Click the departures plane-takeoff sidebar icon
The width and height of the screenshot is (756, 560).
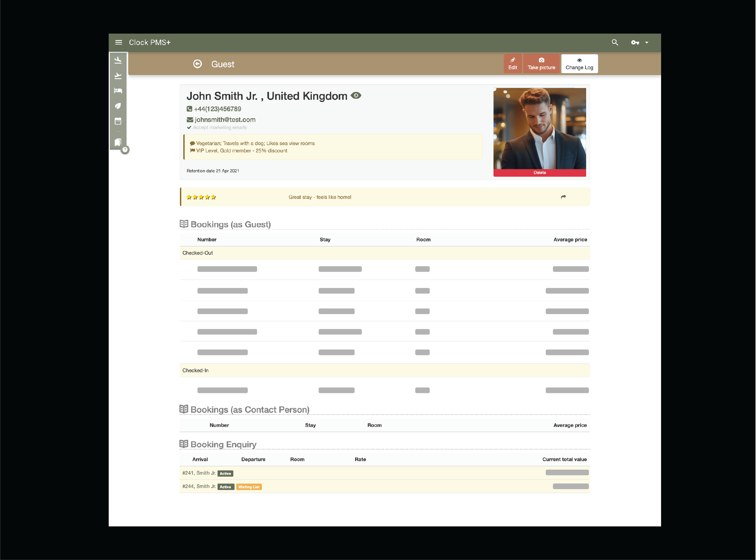click(x=118, y=76)
